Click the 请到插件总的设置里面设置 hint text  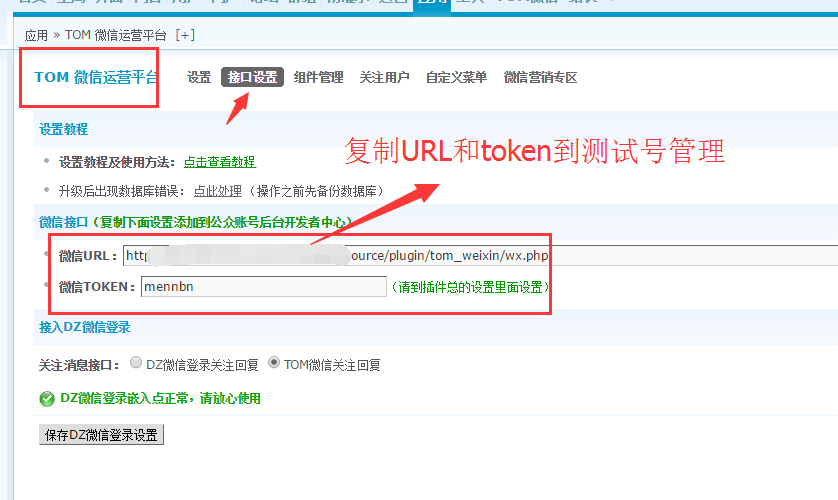[x=470, y=287]
